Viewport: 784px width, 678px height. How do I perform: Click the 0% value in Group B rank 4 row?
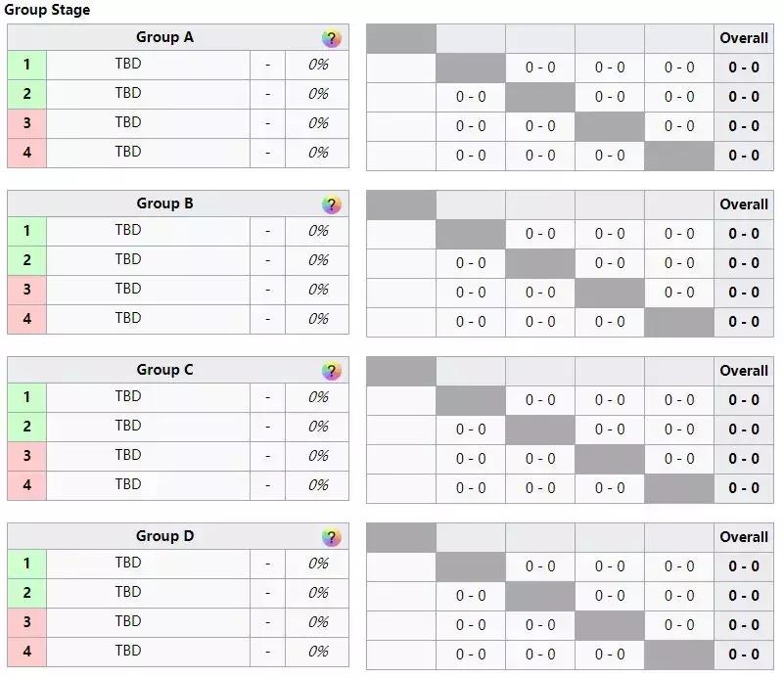[318, 319]
